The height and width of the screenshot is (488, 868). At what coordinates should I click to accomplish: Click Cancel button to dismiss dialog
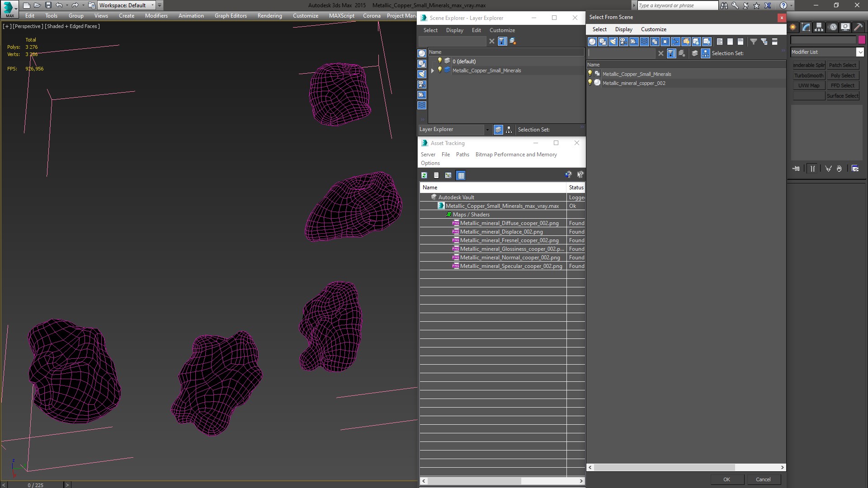tap(763, 479)
